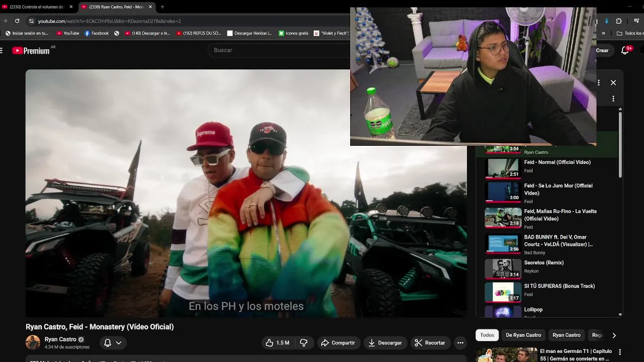Viewport: 644px width, 362px height.
Task: Switch to 'Ryan Castro, Feid' browser tab
Action: pos(117,7)
